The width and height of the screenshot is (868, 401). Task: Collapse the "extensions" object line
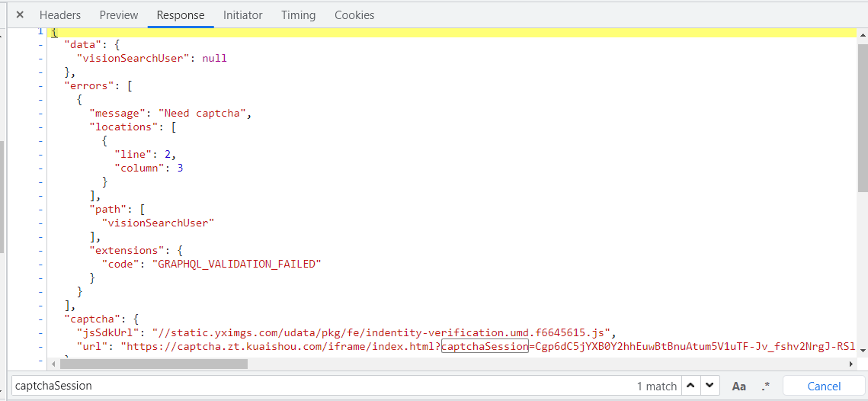click(40, 250)
